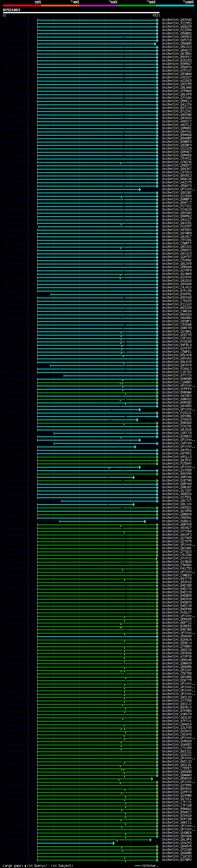Open the UniRef100_B9N9W6 subject
The height and width of the screenshot is (868, 197).
point(176,392)
